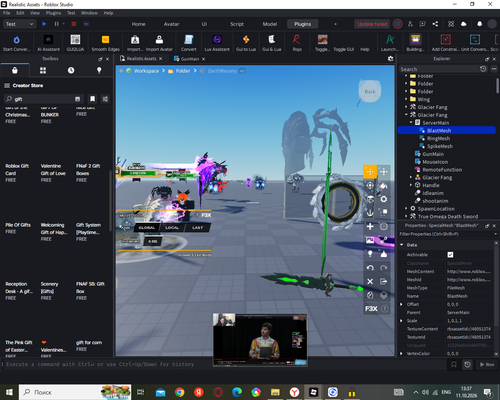Viewport: 500px width, 400px height.
Task: Switch to the Model ribbon tab
Action: pyautogui.click(x=270, y=24)
